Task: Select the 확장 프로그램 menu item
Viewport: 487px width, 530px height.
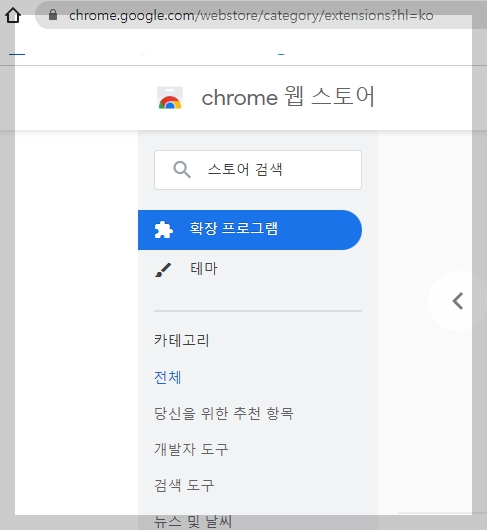Action: click(x=250, y=230)
